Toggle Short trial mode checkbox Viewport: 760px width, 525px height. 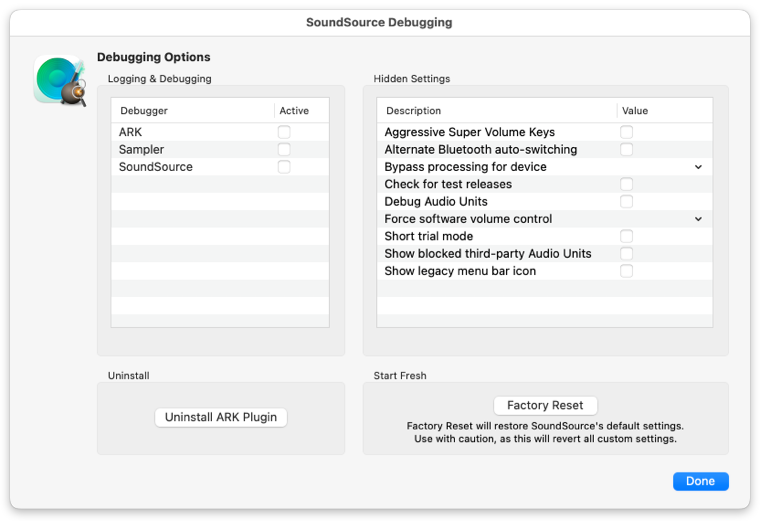pos(626,236)
